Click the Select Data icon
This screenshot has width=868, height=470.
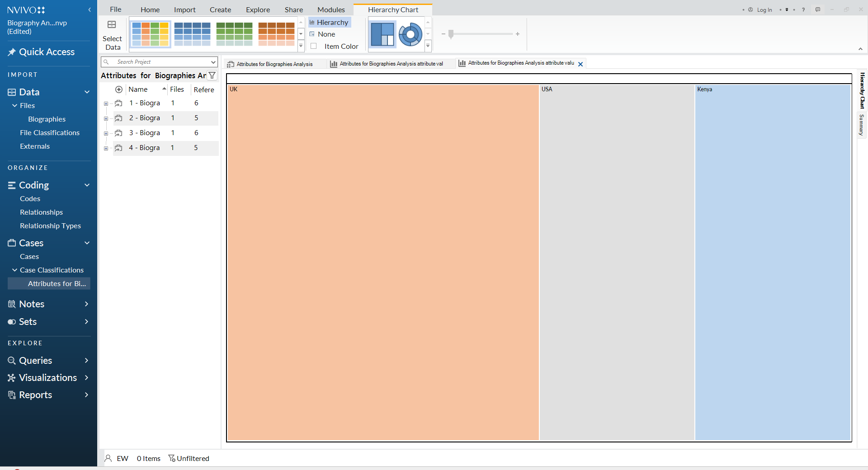coord(112,25)
